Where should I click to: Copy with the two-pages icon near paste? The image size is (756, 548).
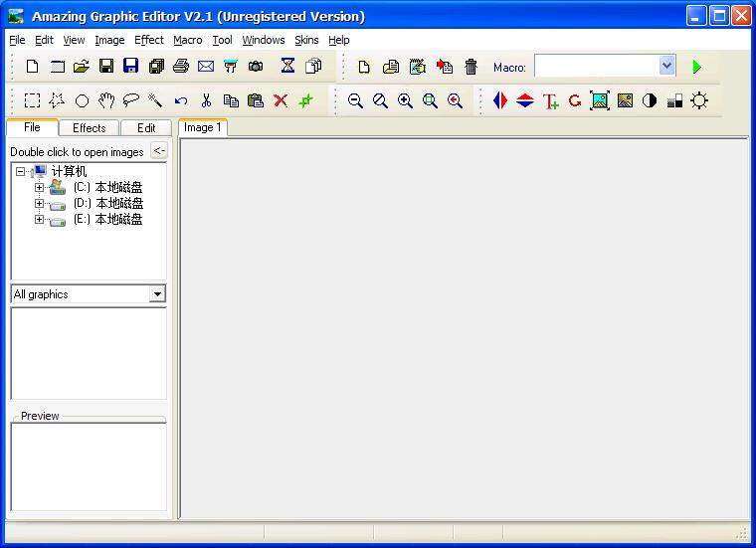pos(231,100)
